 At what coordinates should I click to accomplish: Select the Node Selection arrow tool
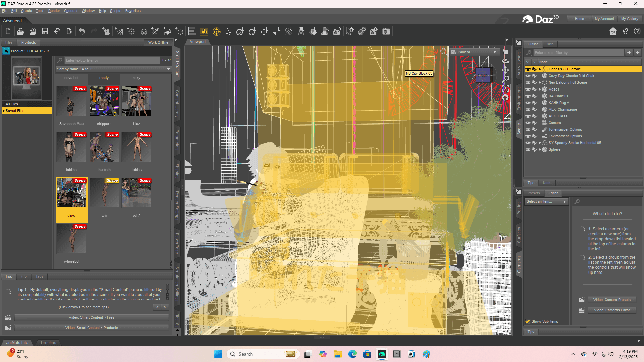click(x=228, y=32)
